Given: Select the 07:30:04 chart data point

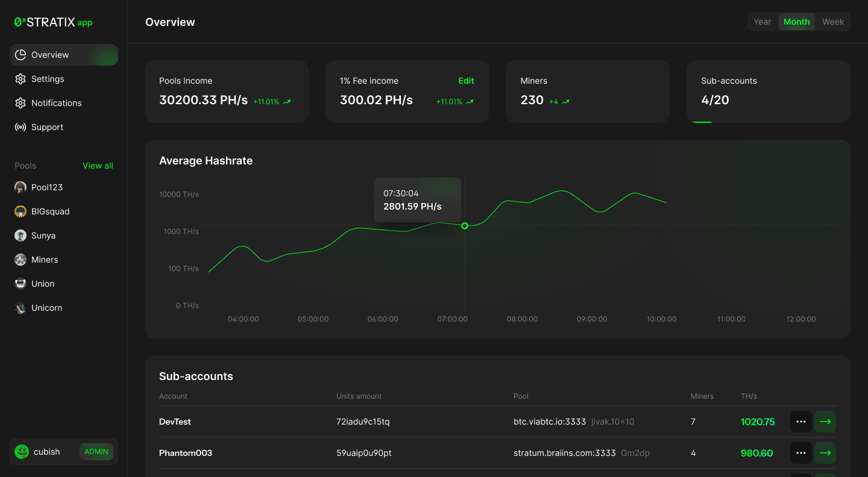Looking at the screenshot, I should 464,226.
